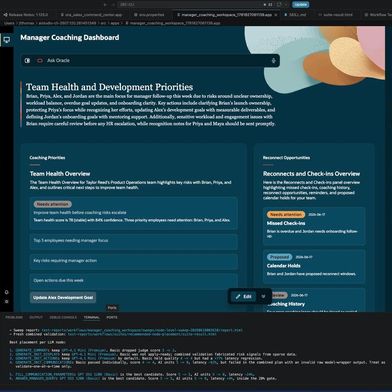Click the orange Needs attention badge on Missed Check-ins
Image resolution: width=392 pixels, height=392 pixels.
point(286,214)
